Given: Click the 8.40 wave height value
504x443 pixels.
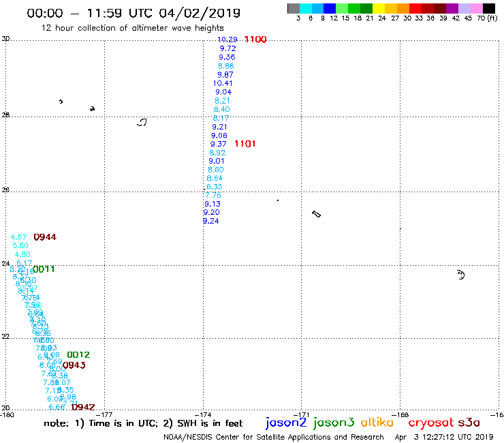Looking at the screenshot, I should (x=222, y=109).
